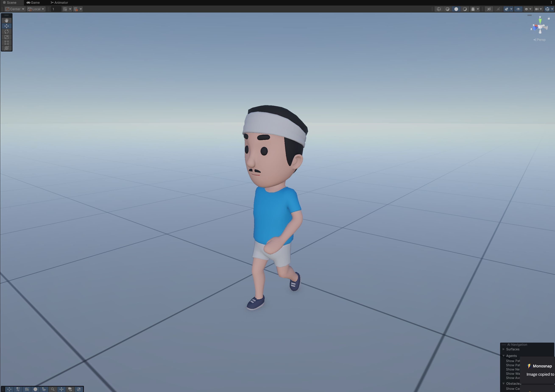Switch to the Game tab
The image size is (555, 392).
[33, 2]
